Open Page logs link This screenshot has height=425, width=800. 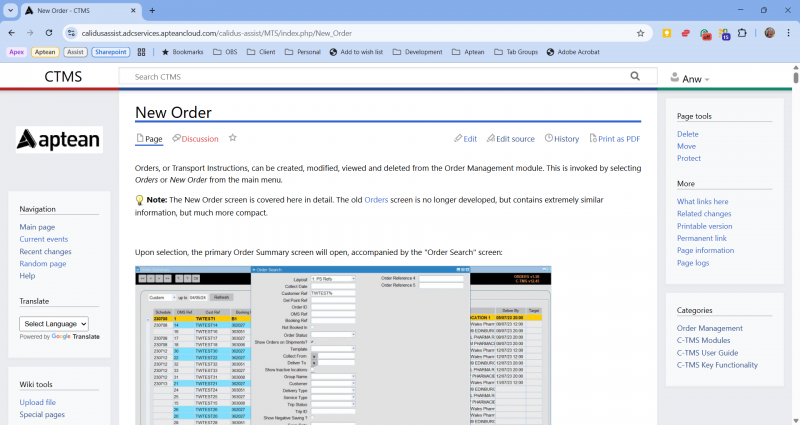tap(693, 263)
